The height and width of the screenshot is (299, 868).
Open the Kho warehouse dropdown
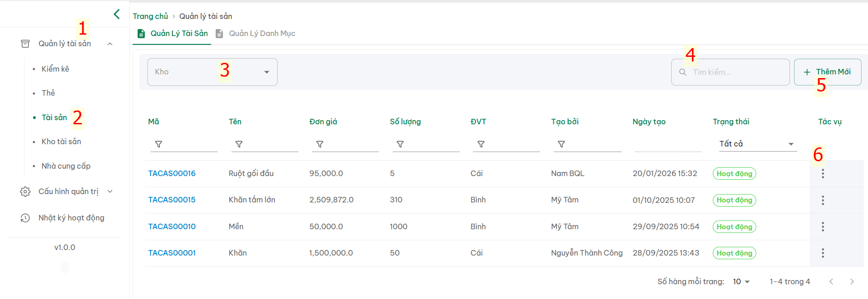click(x=212, y=72)
